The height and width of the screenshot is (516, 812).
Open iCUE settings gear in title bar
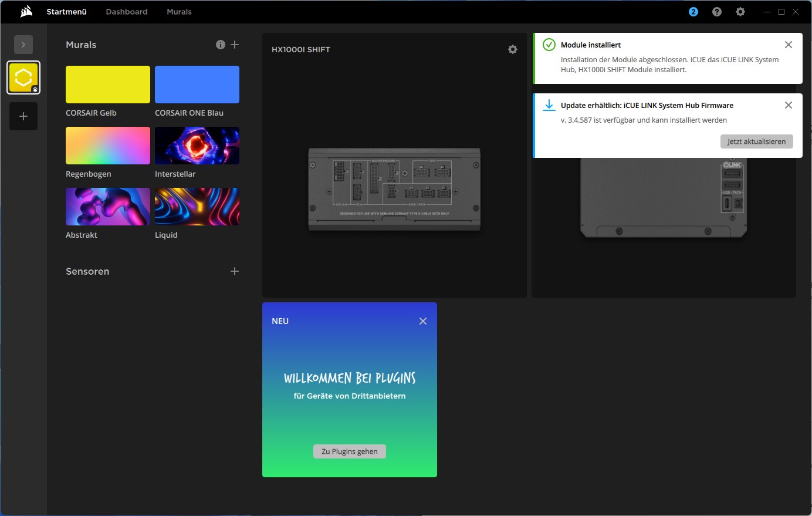click(740, 12)
